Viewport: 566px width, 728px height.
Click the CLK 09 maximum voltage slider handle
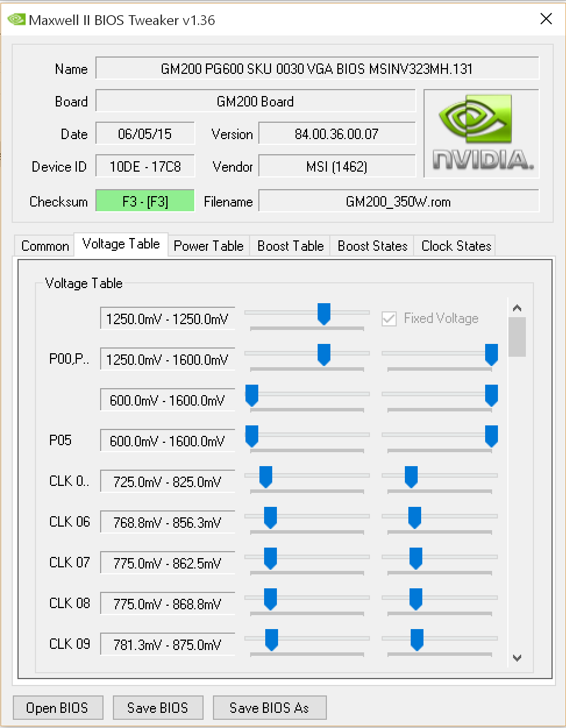tap(417, 640)
